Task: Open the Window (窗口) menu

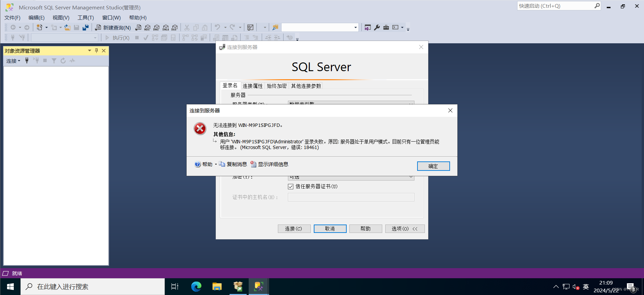Action: 111,18
